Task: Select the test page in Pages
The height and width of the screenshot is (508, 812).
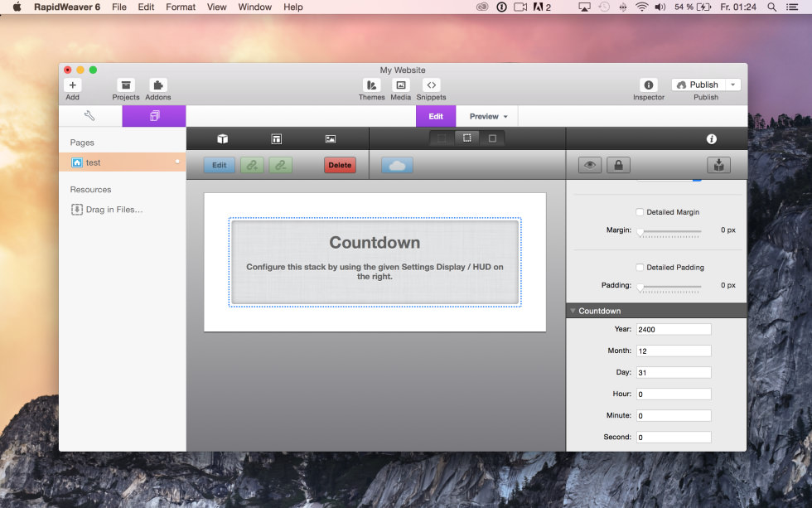Action: [x=123, y=162]
